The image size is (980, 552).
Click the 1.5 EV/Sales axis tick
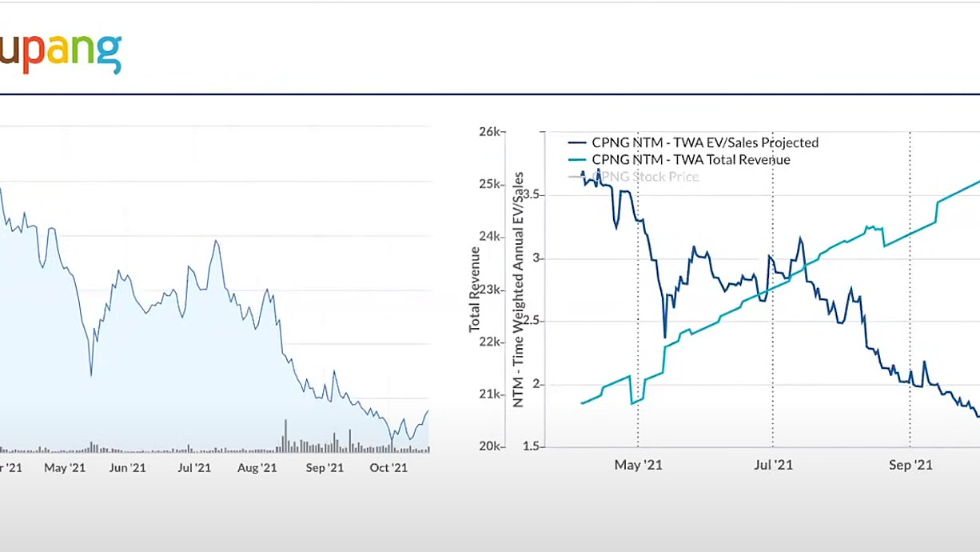coord(531,446)
